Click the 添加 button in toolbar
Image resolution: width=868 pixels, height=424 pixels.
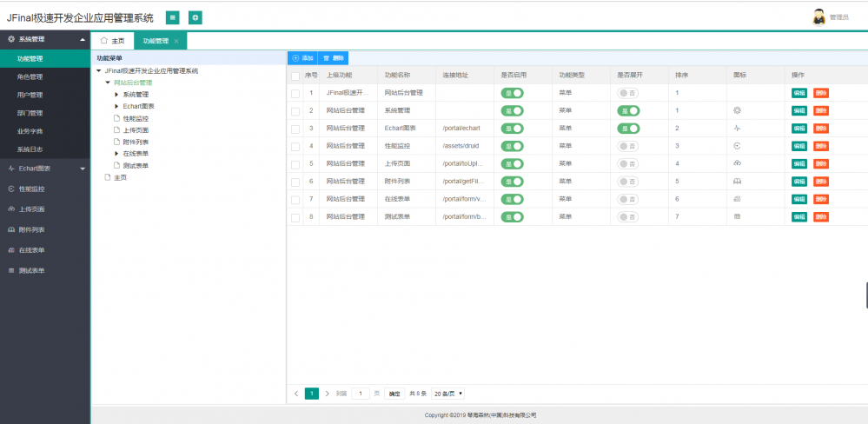click(302, 58)
